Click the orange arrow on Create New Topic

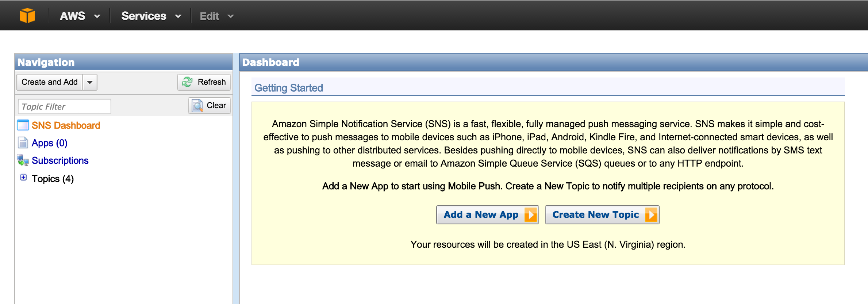(x=651, y=215)
